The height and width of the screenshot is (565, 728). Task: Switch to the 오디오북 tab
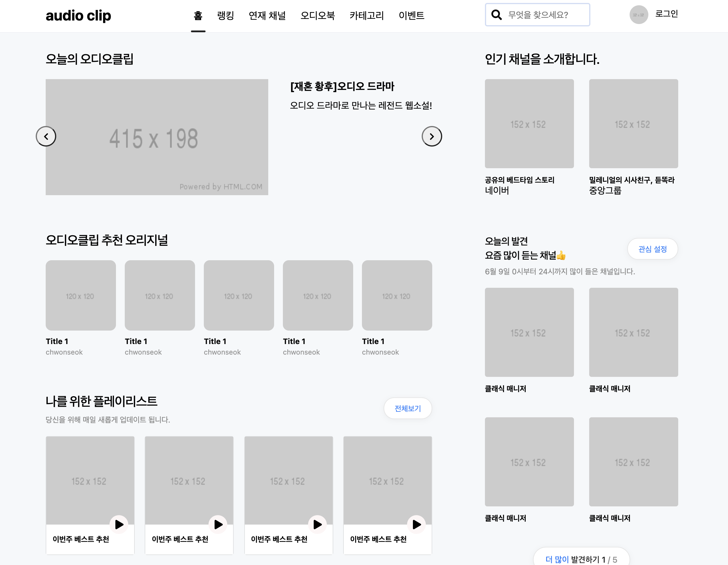[317, 16]
